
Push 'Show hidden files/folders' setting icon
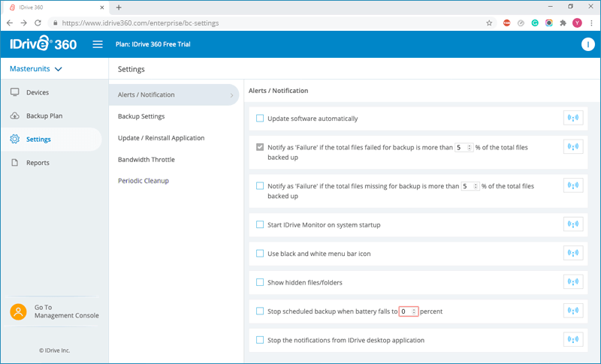[x=573, y=281]
